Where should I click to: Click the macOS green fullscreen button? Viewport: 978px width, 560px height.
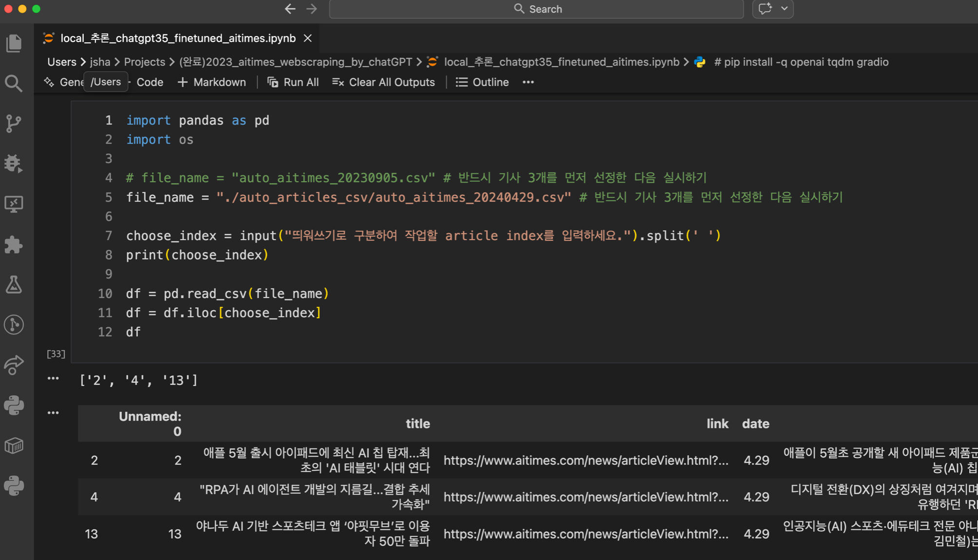point(36,9)
